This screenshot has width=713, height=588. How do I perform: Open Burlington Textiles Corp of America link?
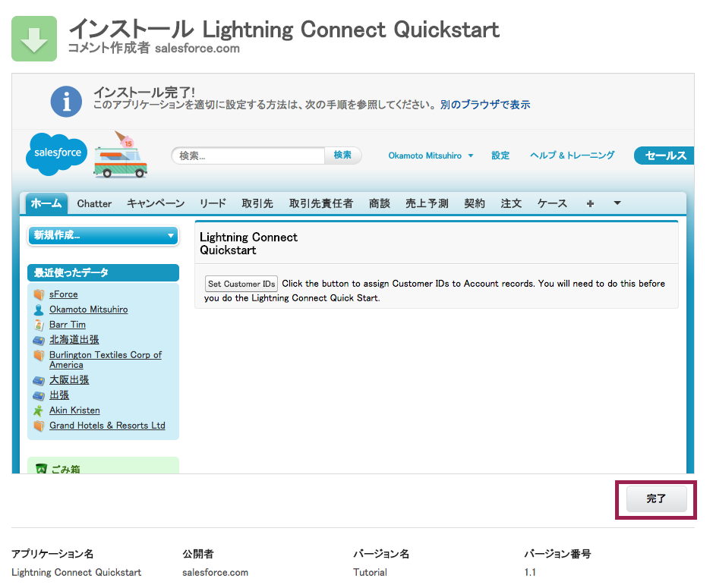[106, 360]
